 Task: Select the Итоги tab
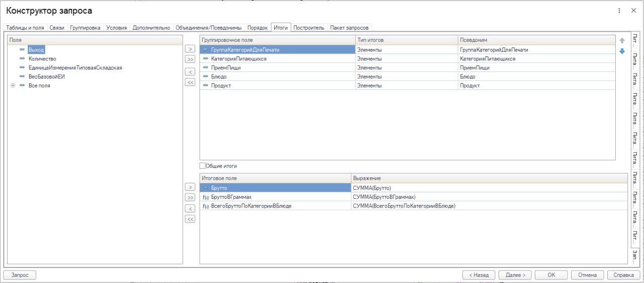point(281,28)
